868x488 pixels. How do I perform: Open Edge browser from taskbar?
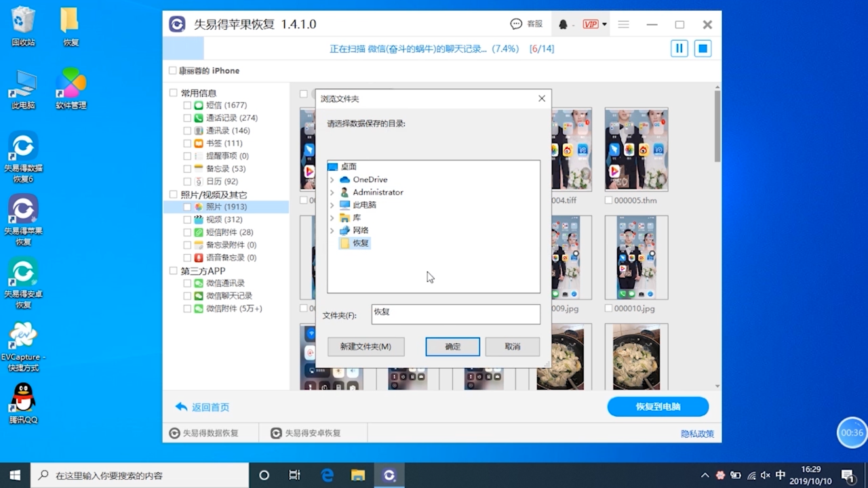327,475
